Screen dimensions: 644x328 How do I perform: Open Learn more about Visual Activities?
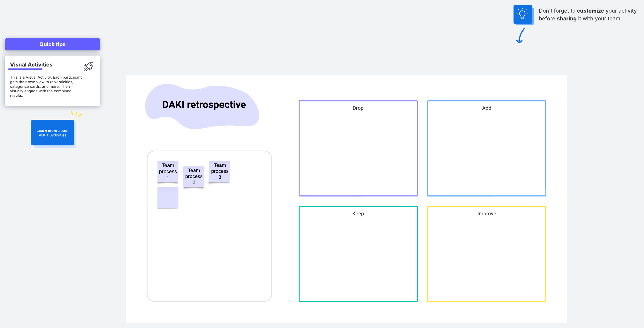53,133
